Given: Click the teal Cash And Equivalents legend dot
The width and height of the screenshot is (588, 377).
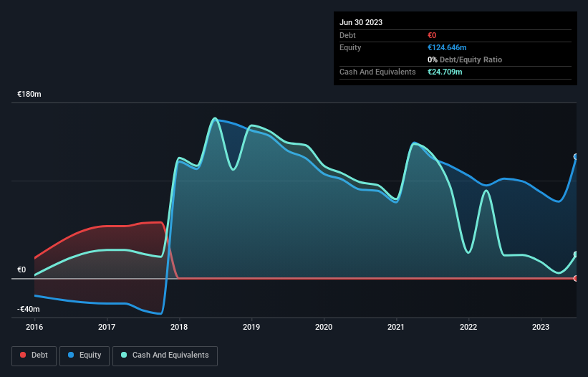Looking at the screenshot, I should click(124, 355).
